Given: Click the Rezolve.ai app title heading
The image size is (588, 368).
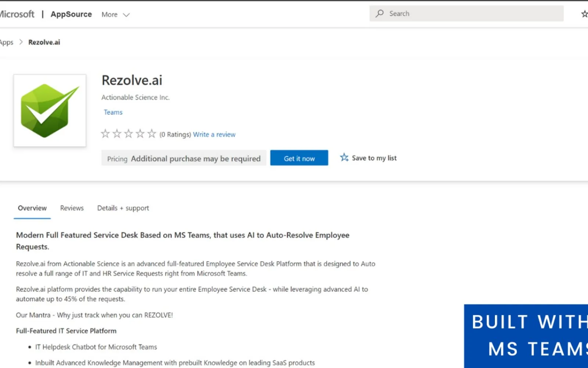Looking at the screenshot, I should pyautogui.click(x=132, y=80).
